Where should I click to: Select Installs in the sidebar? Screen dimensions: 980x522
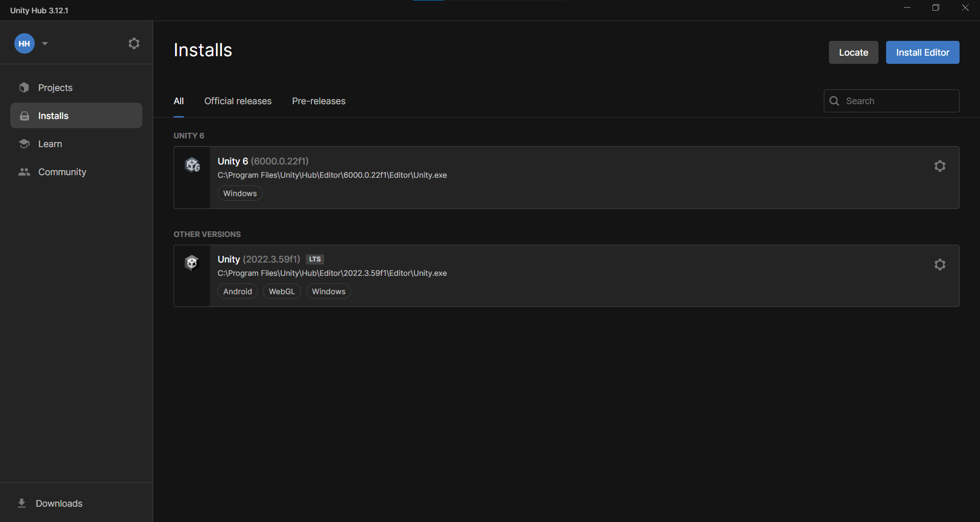tap(76, 115)
